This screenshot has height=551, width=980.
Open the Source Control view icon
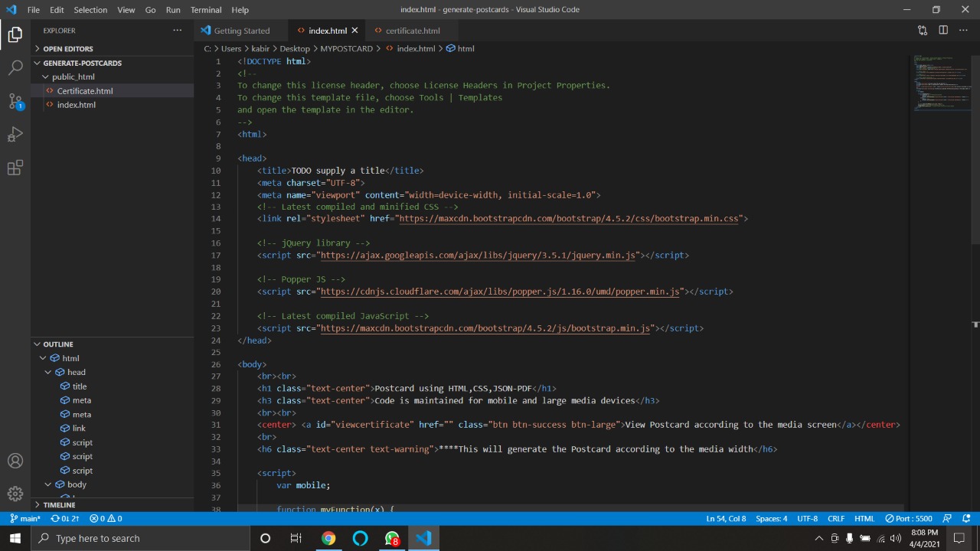click(x=15, y=101)
